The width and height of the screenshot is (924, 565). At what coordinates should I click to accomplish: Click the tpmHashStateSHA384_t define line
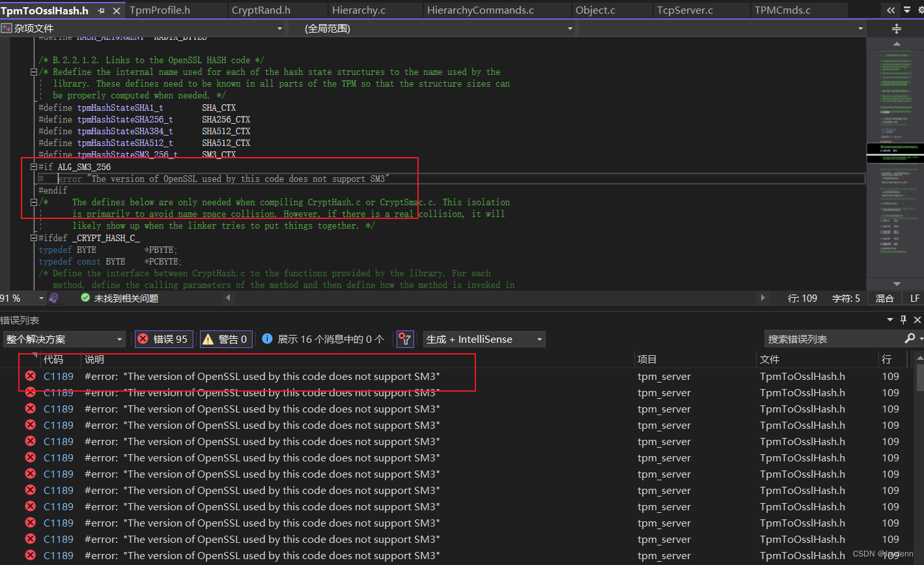(145, 131)
